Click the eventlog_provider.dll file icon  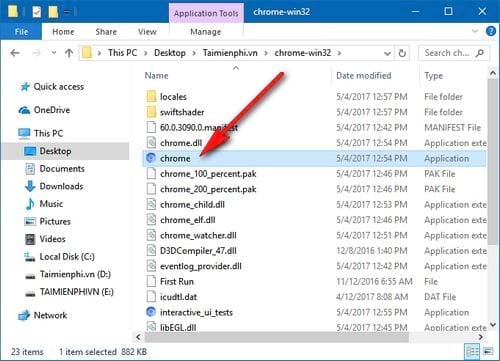point(151,266)
